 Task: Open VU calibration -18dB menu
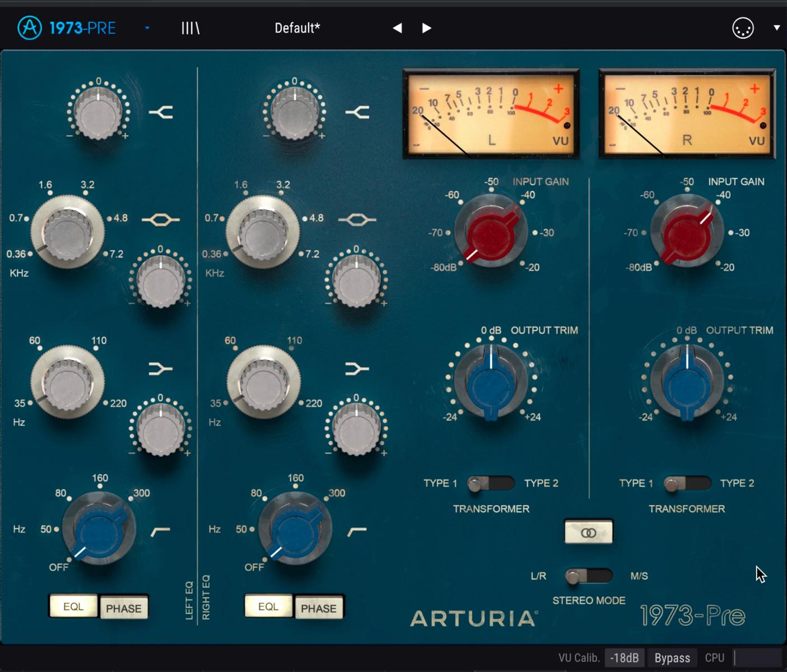(625, 658)
